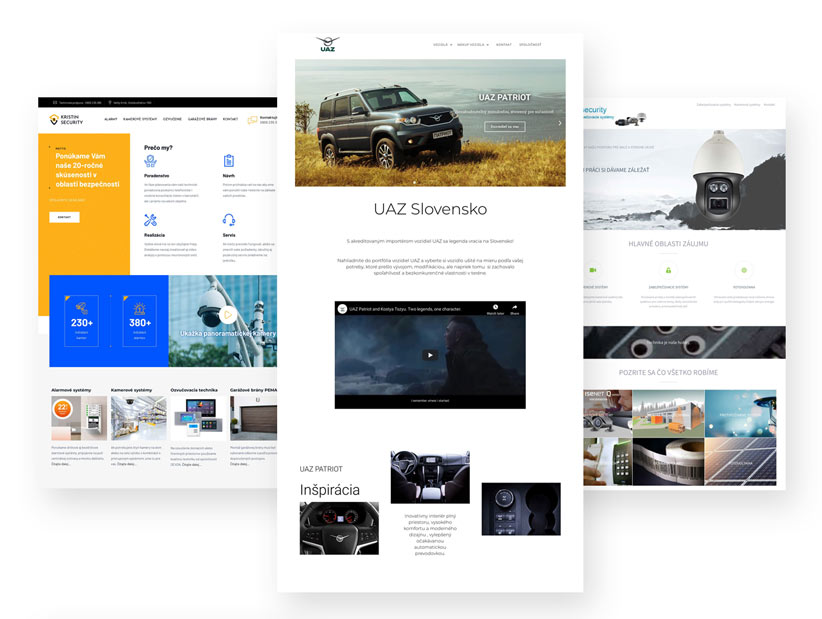822x619 pixels.
Task: Click green padlock icon
Action: [668, 270]
